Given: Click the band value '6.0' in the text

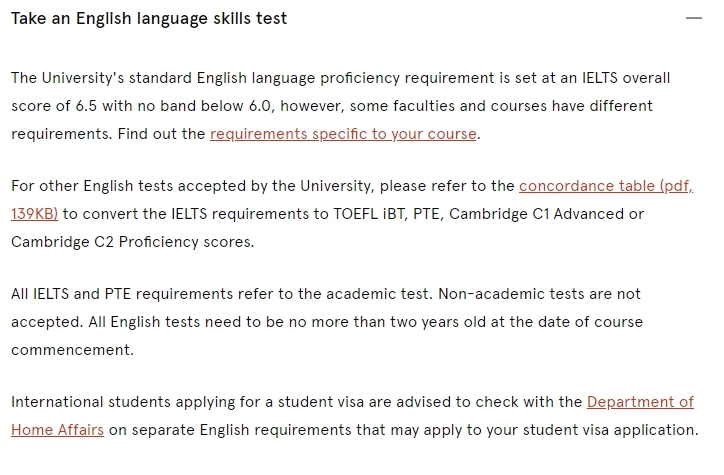Looking at the screenshot, I should pyautogui.click(x=261, y=106).
